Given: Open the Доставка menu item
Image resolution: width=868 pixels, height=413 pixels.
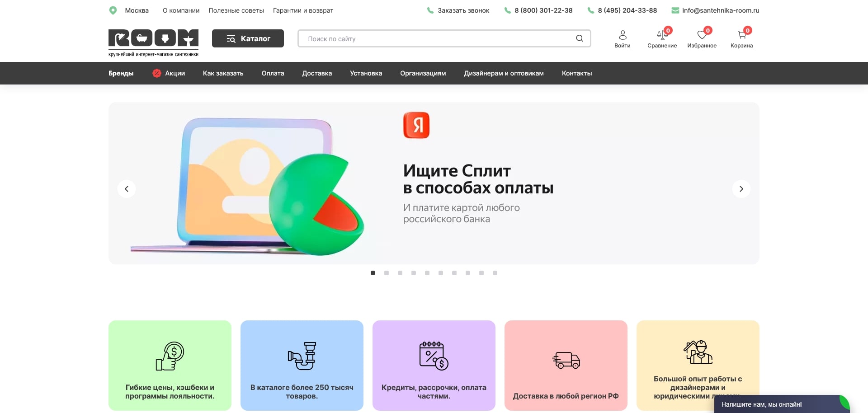Looking at the screenshot, I should coord(317,73).
